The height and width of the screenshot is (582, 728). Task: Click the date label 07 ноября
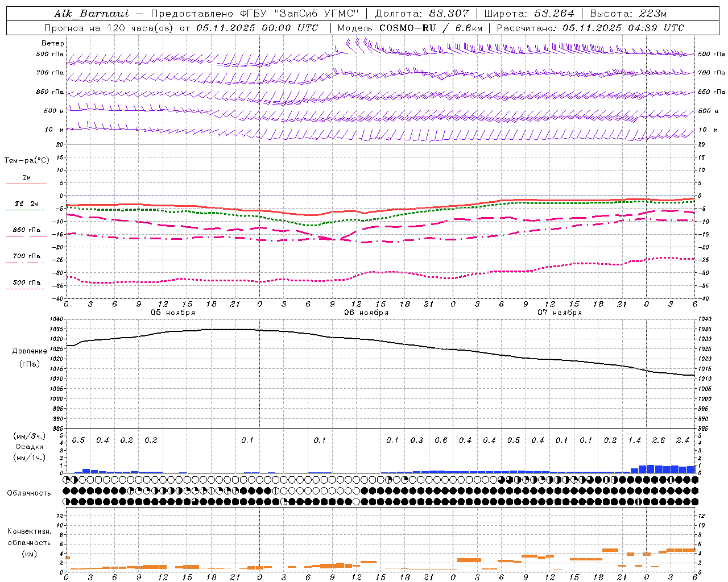tap(560, 312)
